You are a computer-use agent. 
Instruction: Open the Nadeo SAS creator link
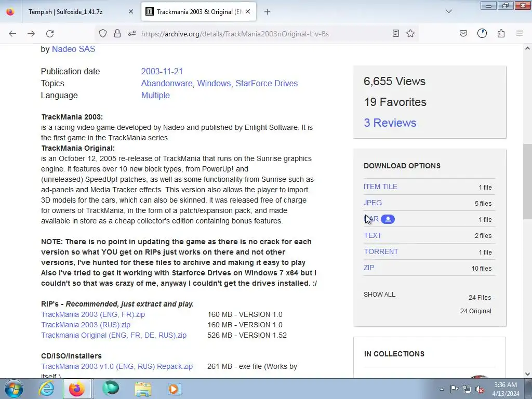[x=73, y=49]
